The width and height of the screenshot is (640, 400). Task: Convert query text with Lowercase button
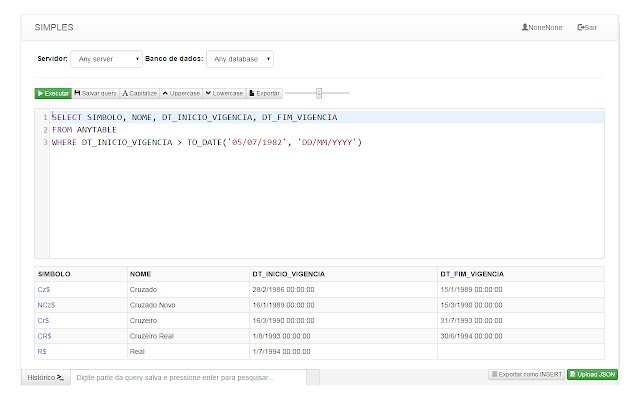(x=224, y=93)
